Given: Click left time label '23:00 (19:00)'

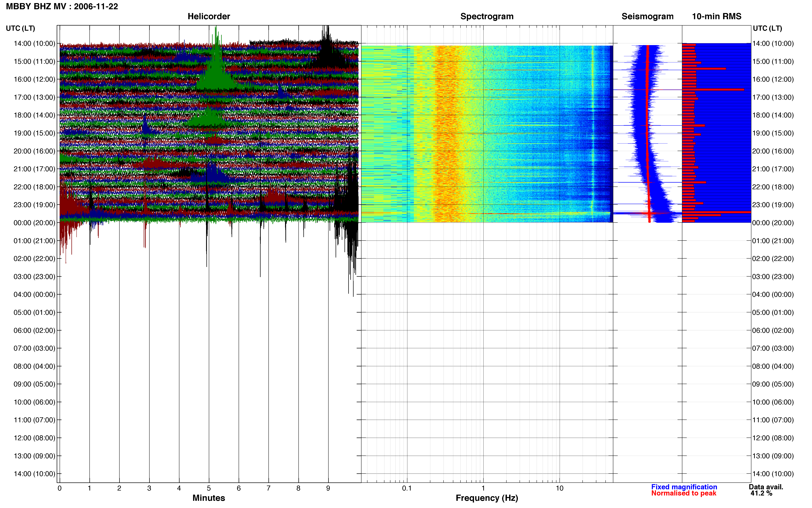Looking at the screenshot, I should [x=34, y=205].
